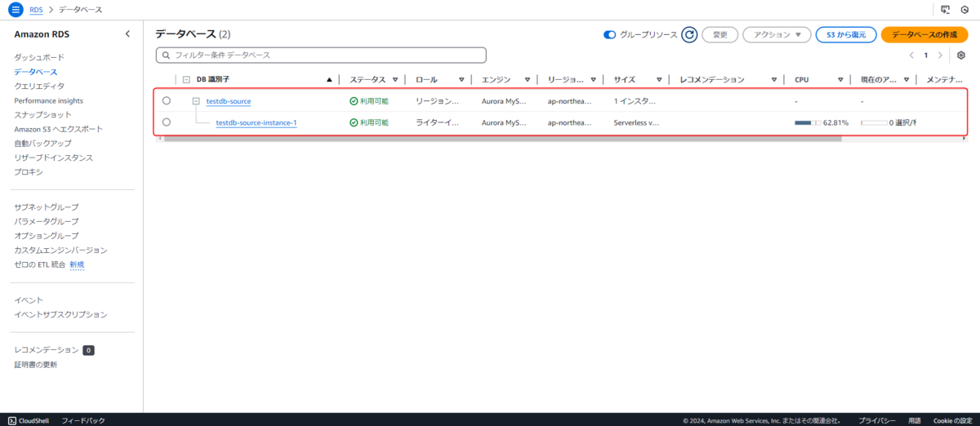
Task: Open Parameter groups in the sidebar
Action: click(47, 221)
